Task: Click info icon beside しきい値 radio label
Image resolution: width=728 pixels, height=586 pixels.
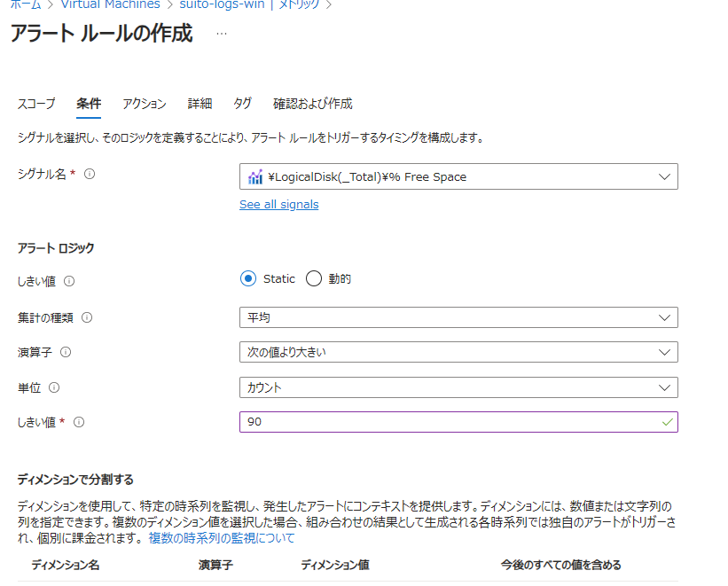Action: tap(70, 281)
